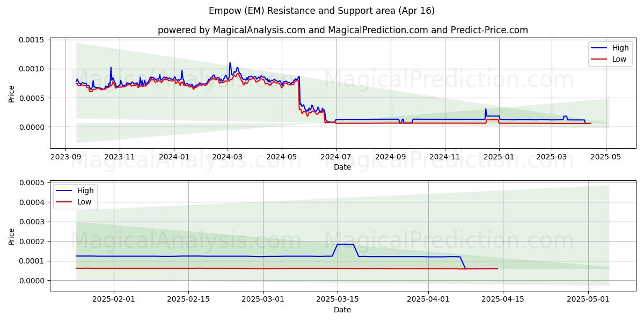Viewport: 644px width, 322px height.
Task: Click 'High' in the bottom chart legend
Action: coord(85,191)
